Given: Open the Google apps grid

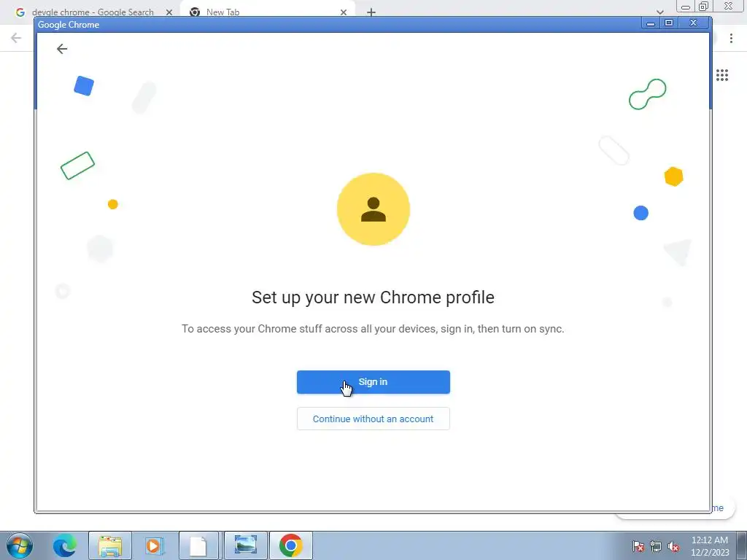Looking at the screenshot, I should [722, 75].
